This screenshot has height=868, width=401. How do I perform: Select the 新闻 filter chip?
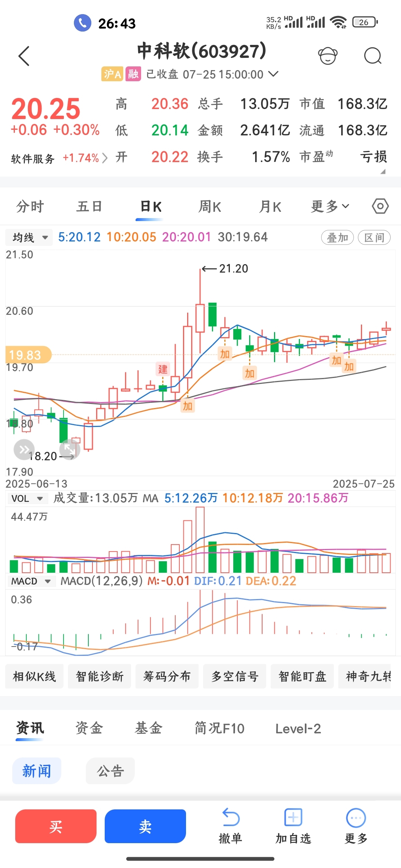[x=37, y=771]
